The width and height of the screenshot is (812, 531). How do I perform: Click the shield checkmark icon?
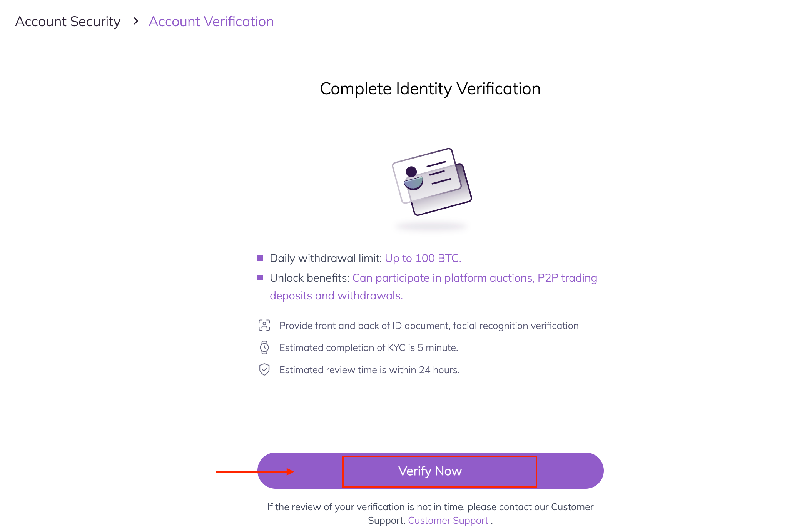(x=264, y=370)
